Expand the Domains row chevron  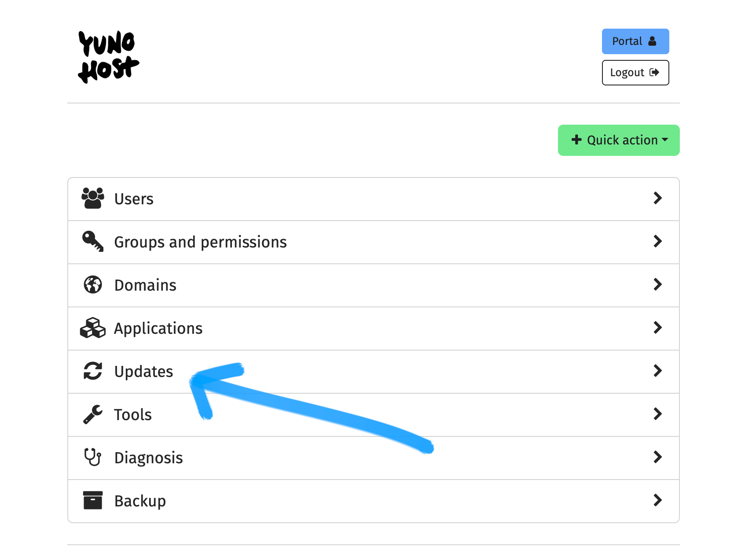click(658, 284)
